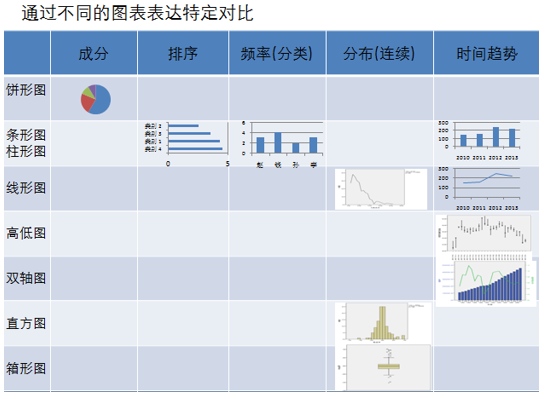Click the 直方图 row label
The height and width of the screenshot is (399, 558).
click(26, 324)
